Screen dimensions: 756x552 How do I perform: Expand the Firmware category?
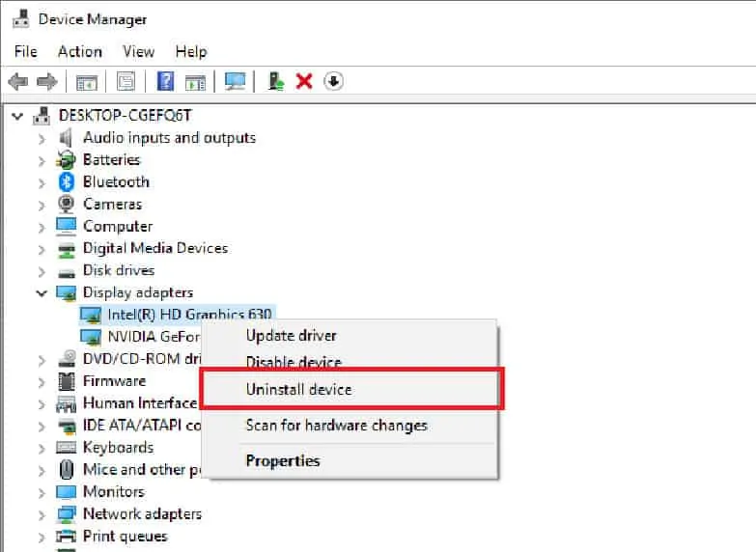(x=42, y=382)
